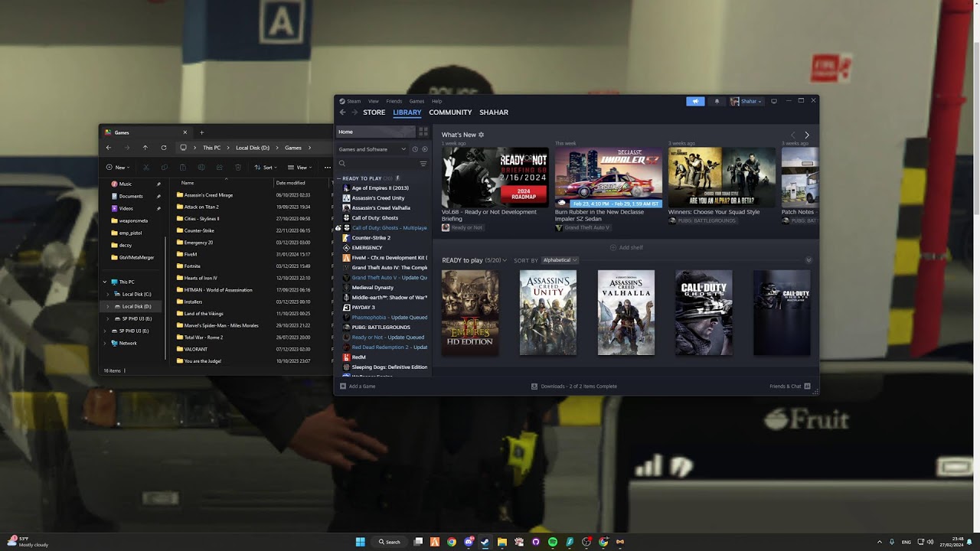Viewport: 980px width, 551px height.
Task: Open Shahar account dropdown
Action: tap(746, 101)
